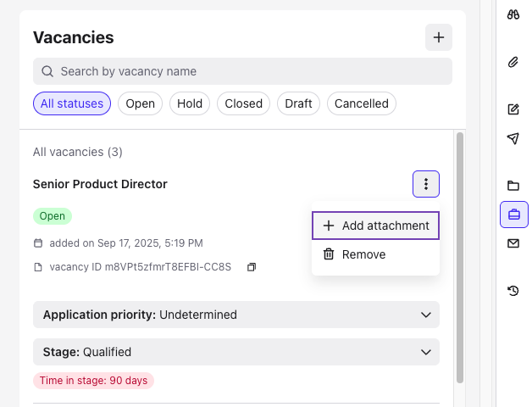This screenshot has height=407, width=532.
Task: Filter vacancies by Closed status
Action: point(244,103)
